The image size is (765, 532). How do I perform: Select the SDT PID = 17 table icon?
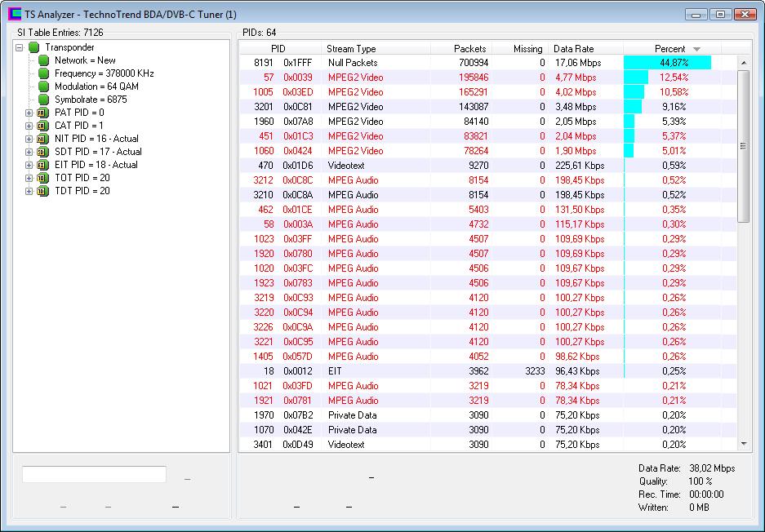pos(43,152)
